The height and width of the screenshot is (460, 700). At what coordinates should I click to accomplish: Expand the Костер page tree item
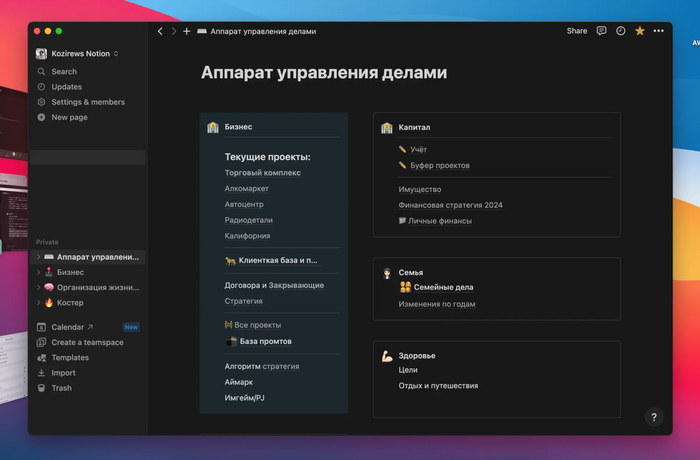tap(38, 302)
